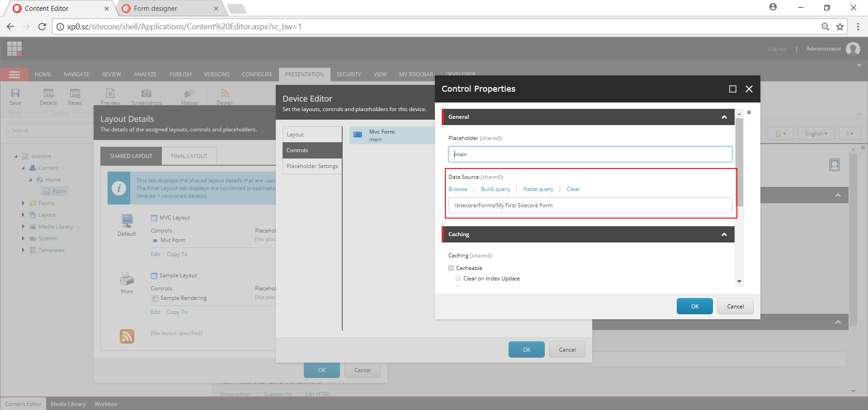The image size is (868, 410).
Task: Click the scrollbar down arrow in Control Properties
Action: [x=740, y=281]
